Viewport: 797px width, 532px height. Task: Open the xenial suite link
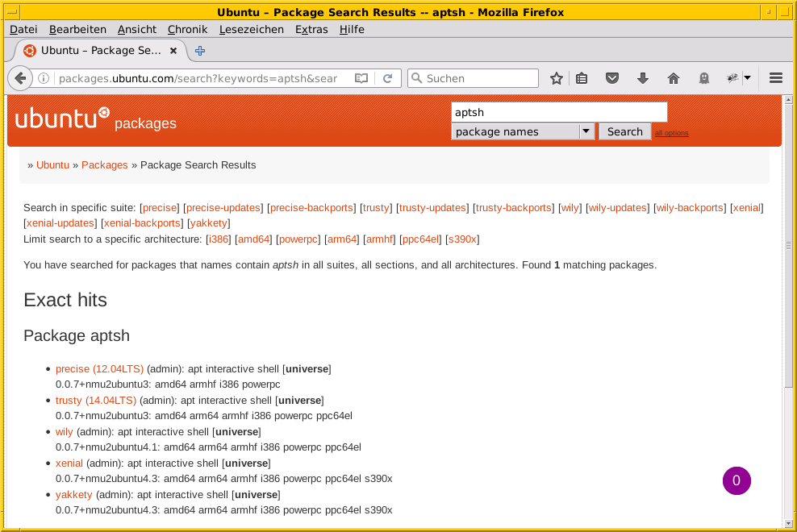click(x=746, y=207)
